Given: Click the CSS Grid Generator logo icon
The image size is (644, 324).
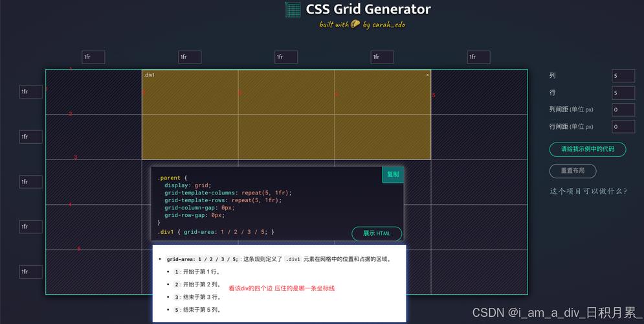Looking at the screenshot, I should (293, 10).
